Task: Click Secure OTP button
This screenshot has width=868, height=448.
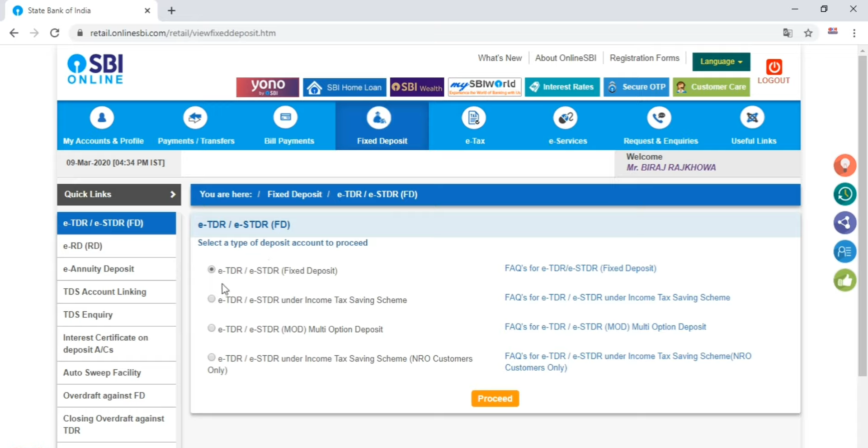Action: pyautogui.click(x=636, y=87)
